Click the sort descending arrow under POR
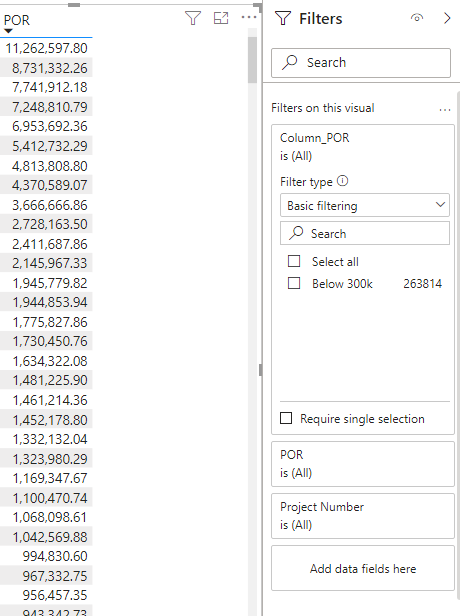460x616 pixels. (x=8, y=31)
